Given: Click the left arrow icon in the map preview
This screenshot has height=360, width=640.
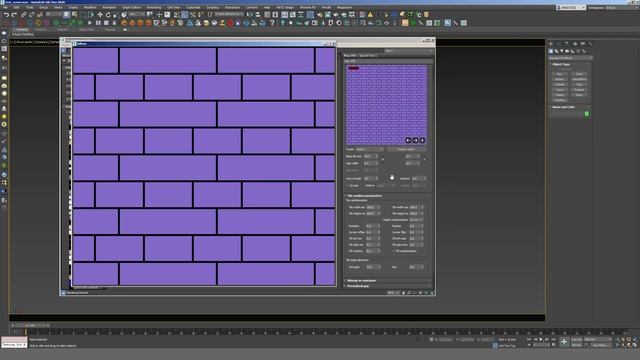Looking at the screenshot, I should 408,140.
